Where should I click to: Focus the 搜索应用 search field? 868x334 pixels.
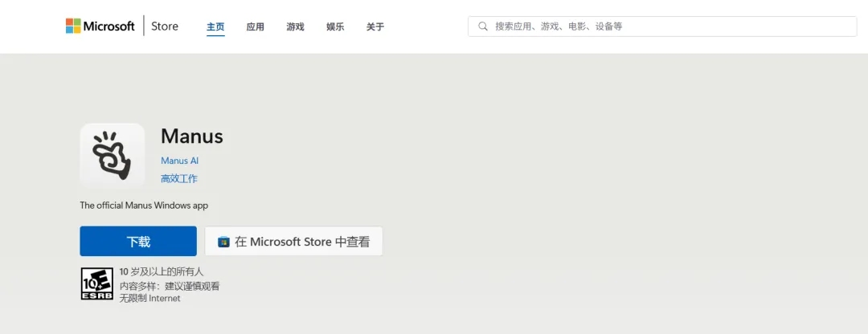point(662,26)
